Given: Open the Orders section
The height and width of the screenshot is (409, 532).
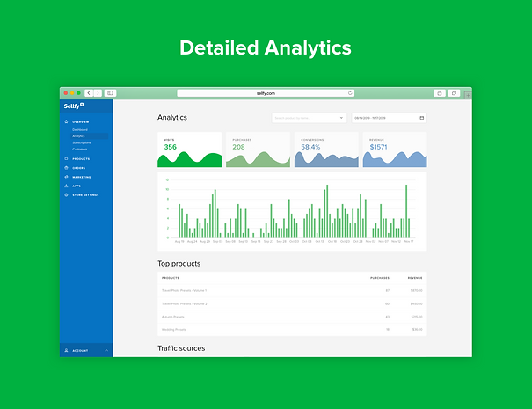Looking at the screenshot, I should (79, 168).
